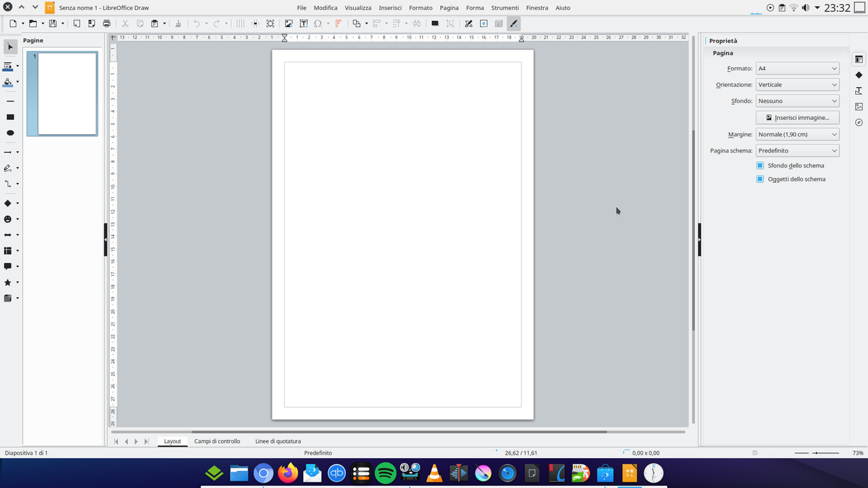Open the Inserisci menu
The image size is (868, 488).
click(x=390, y=7)
